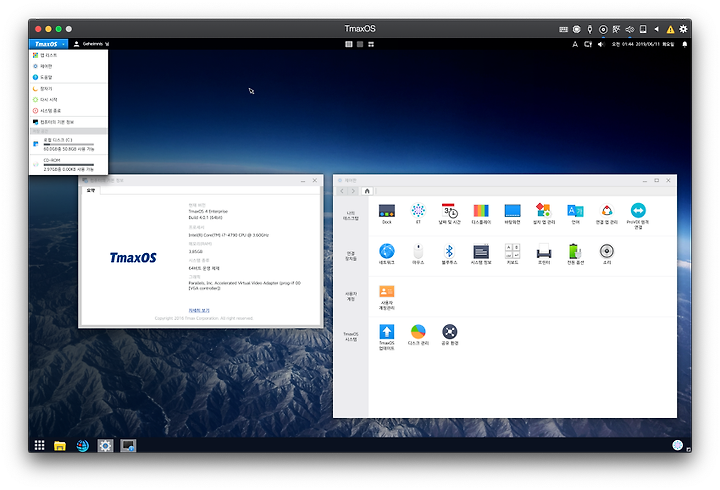Image resolution: width=720 pixels, height=490 pixels.
Task: Select My Desktop category in control panel sidebar
Action: coord(351,216)
